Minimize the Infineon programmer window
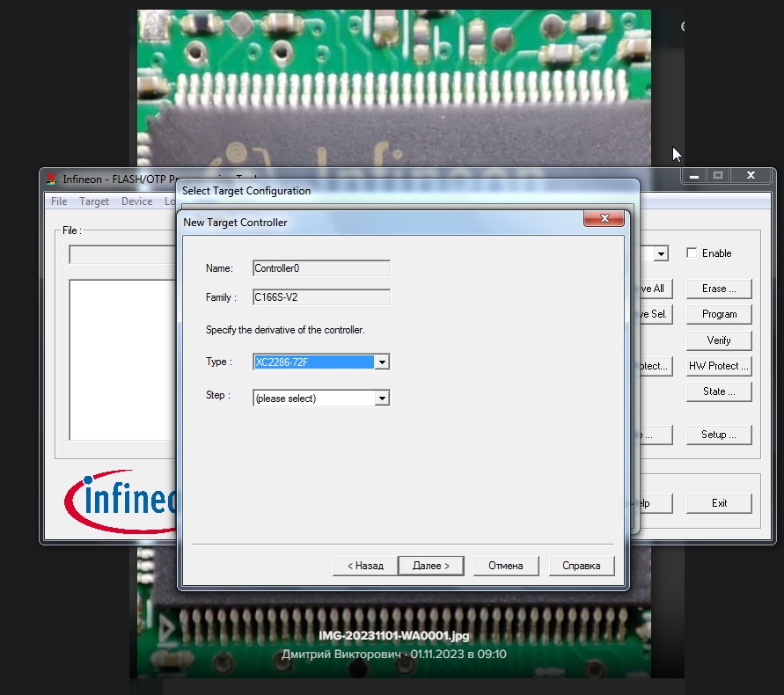The width and height of the screenshot is (784, 695). 695,176
